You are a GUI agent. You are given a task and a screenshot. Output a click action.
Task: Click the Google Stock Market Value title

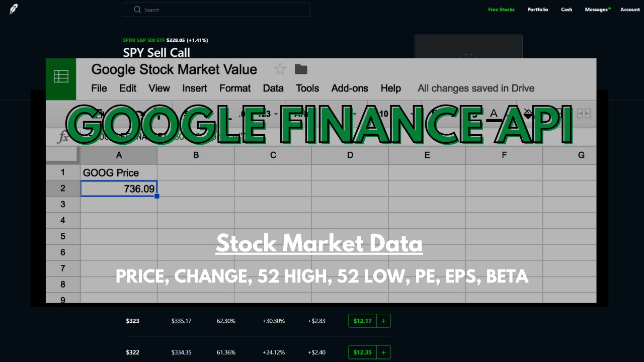tap(174, 69)
